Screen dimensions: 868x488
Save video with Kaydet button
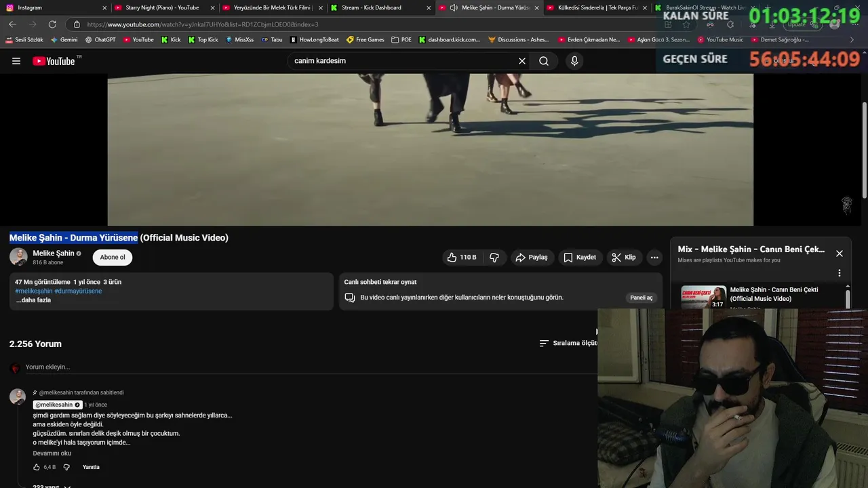pos(580,258)
